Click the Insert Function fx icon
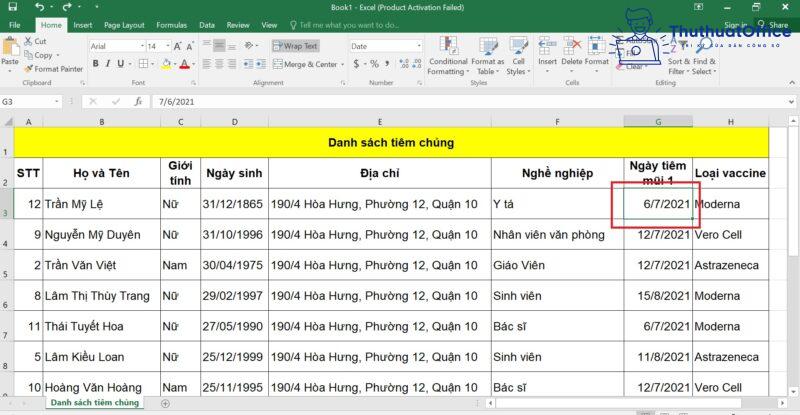 pyautogui.click(x=138, y=102)
